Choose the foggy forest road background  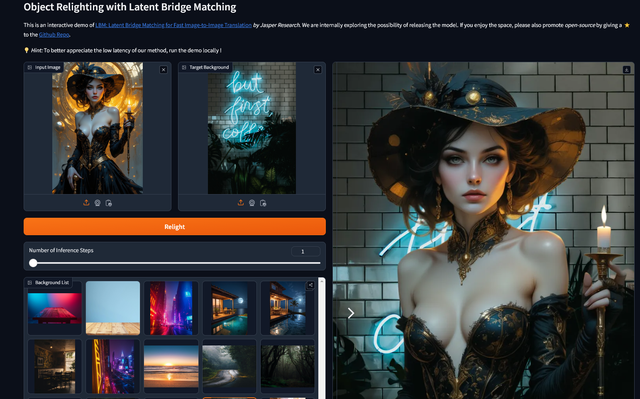click(229, 366)
